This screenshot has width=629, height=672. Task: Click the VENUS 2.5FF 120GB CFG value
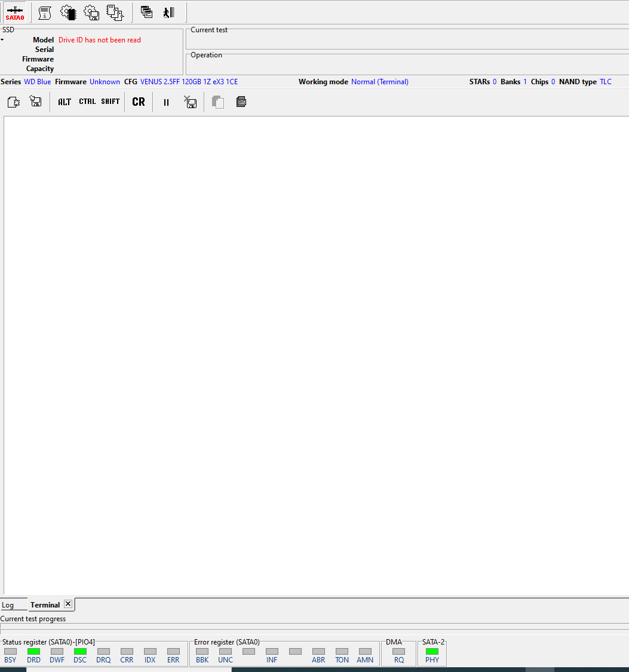click(x=189, y=82)
